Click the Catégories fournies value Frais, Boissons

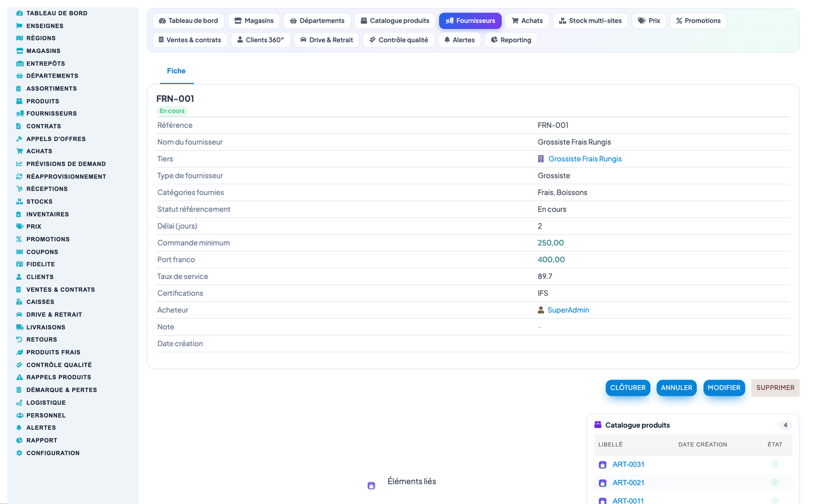(x=562, y=193)
